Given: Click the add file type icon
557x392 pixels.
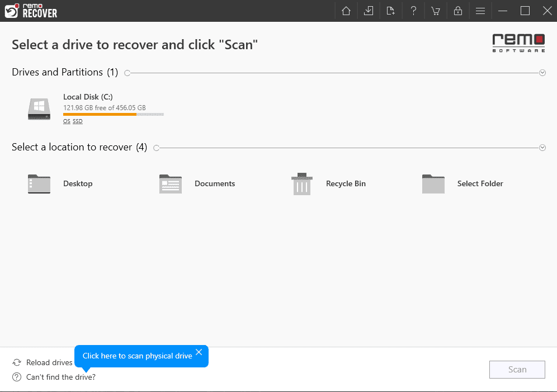Looking at the screenshot, I should 391,11.
